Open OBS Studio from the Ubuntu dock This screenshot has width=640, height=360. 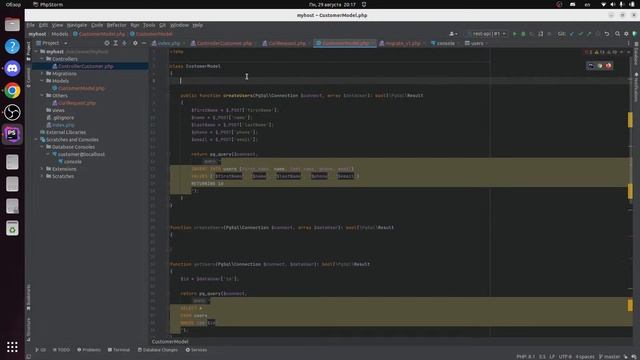tap(12, 112)
